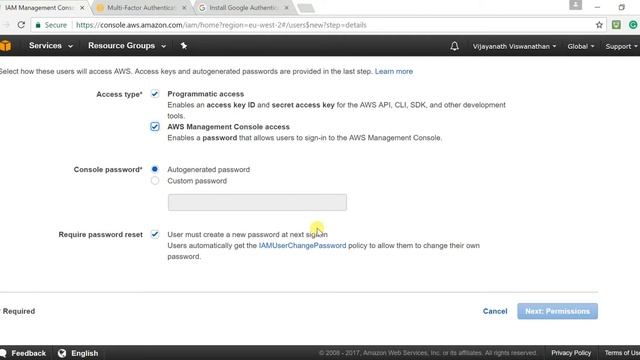Screen dimensions: 640x360
Task: Click the English language selector
Action: point(85,353)
